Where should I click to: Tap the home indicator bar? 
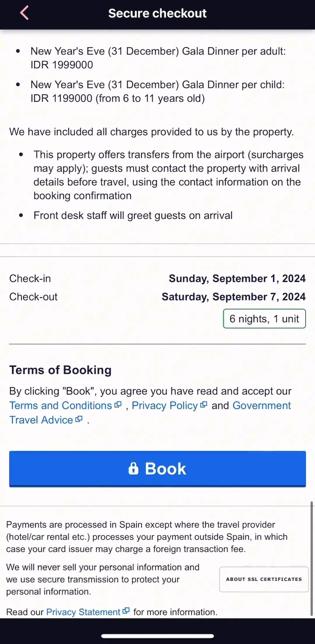pyautogui.click(x=157, y=636)
